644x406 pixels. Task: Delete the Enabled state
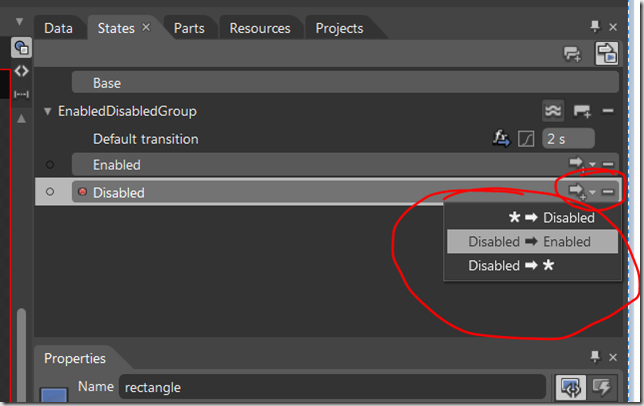tap(608, 164)
